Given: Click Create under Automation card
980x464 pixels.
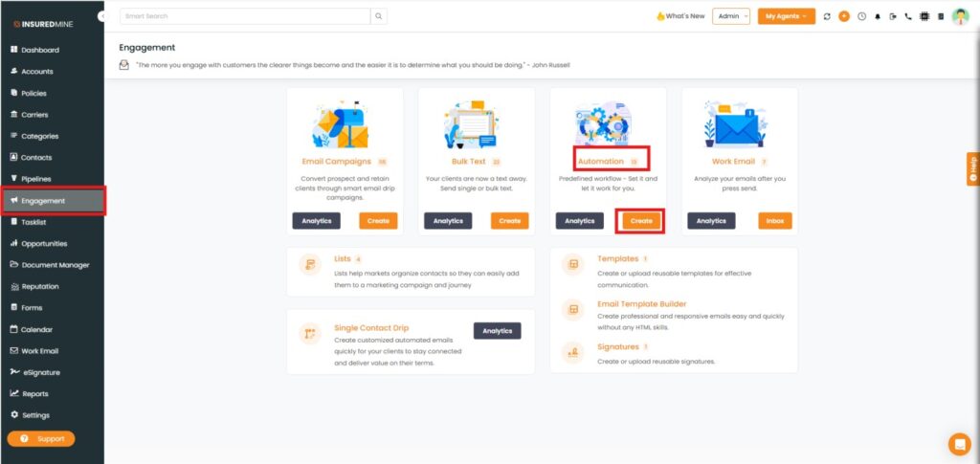Looking at the screenshot, I should [641, 221].
